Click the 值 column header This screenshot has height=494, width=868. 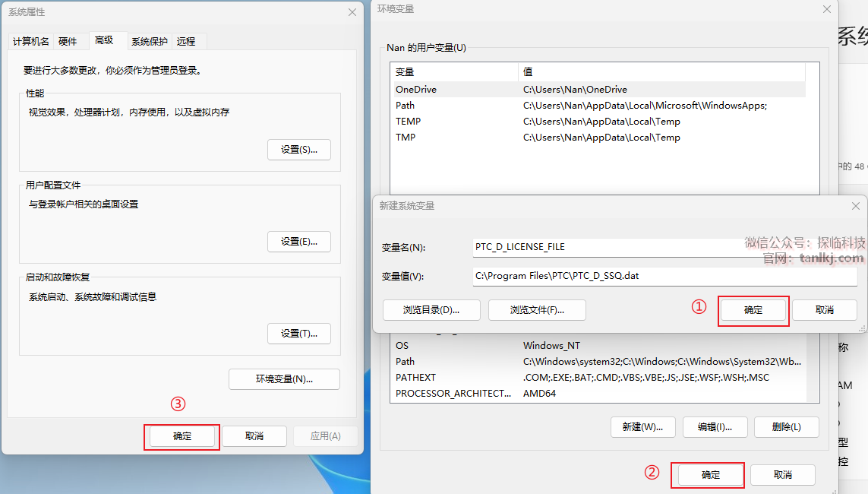(x=662, y=72)
